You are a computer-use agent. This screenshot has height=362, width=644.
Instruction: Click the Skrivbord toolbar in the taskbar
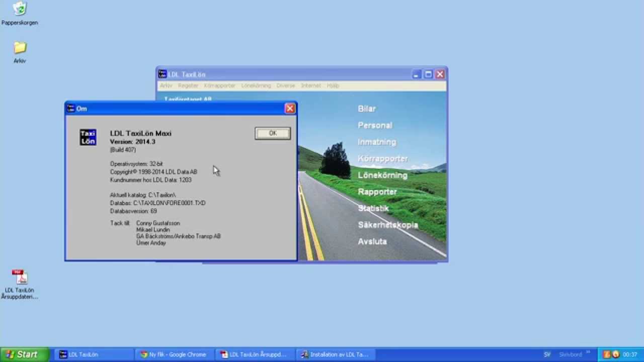click(570, 354)
